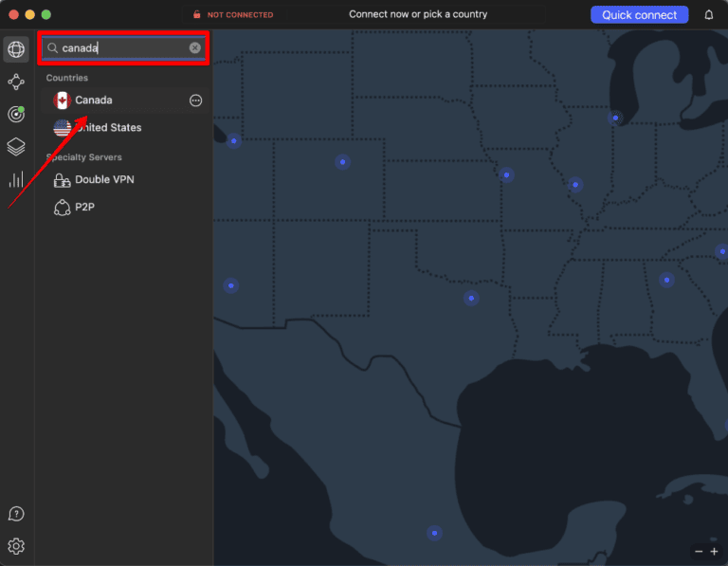728x566 pixels.
Task: Click the notifications bell icon
Action: click(709, 14)
